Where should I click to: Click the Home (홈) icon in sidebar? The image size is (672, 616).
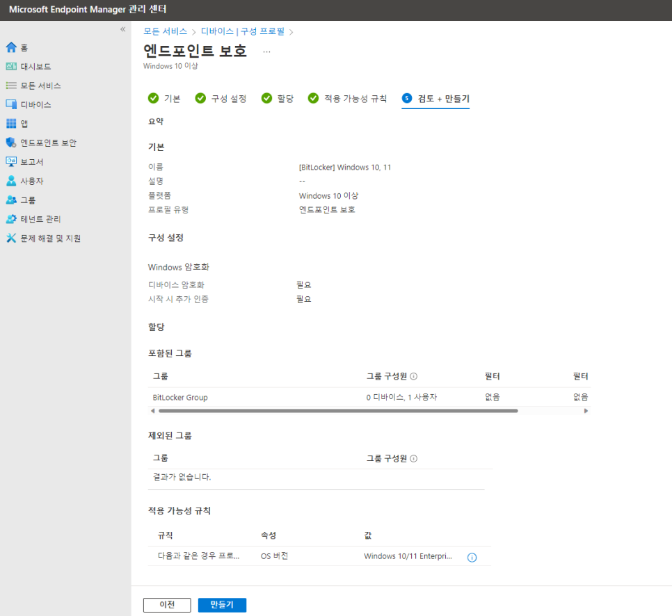tap(11, 47)
